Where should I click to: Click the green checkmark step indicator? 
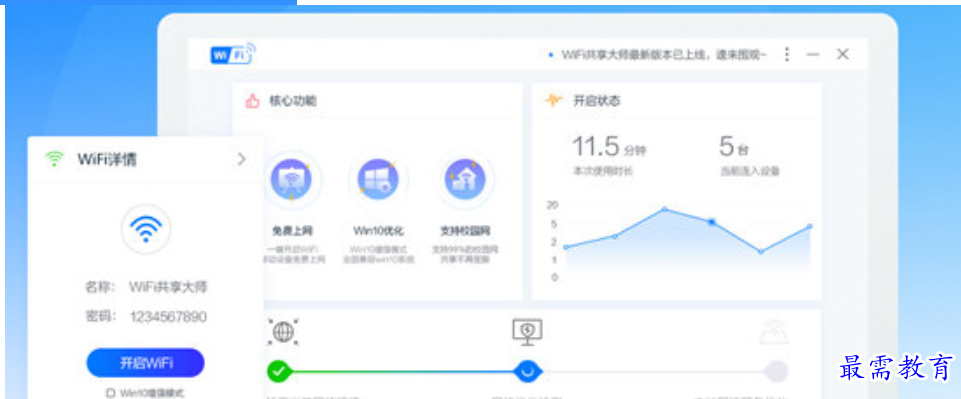click(x=279, y=371)
